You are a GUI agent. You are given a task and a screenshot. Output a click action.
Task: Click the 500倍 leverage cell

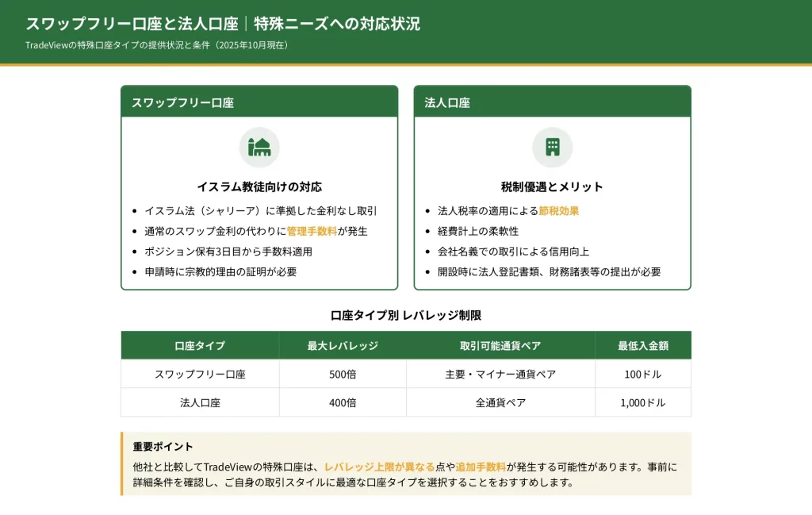343,375
